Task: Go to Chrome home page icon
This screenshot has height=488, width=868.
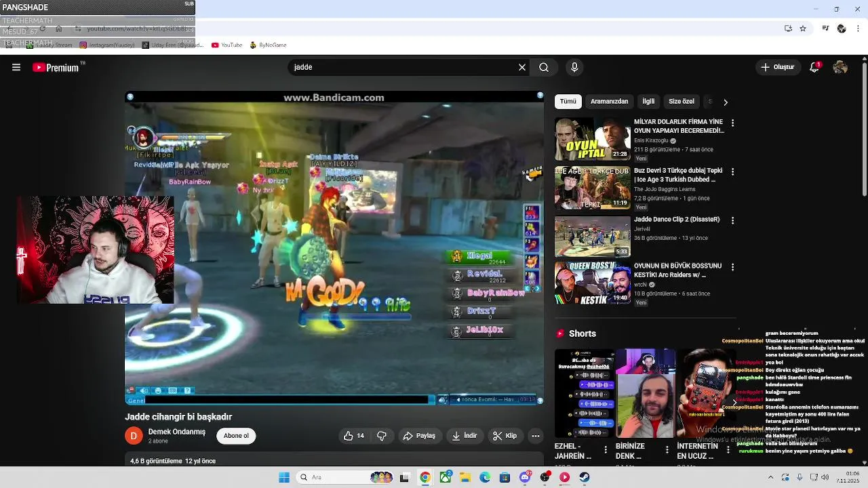Action: click(x=59, y=28)
